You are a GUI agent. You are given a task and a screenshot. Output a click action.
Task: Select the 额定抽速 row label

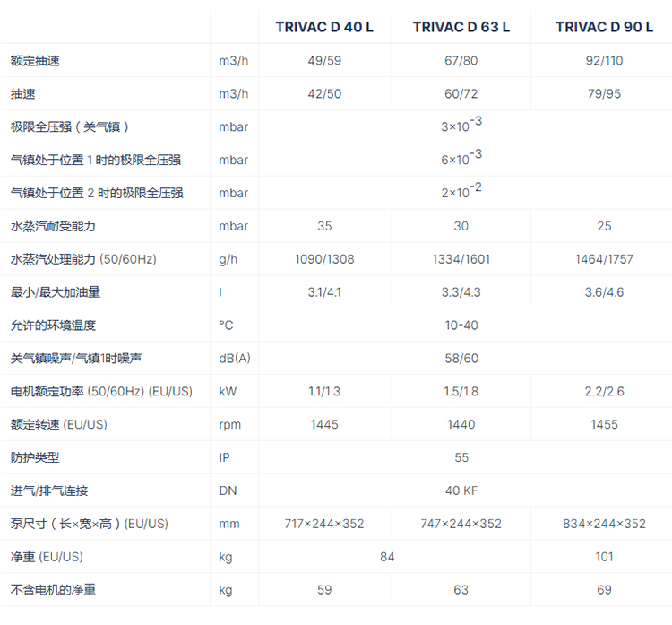(36, 61)
